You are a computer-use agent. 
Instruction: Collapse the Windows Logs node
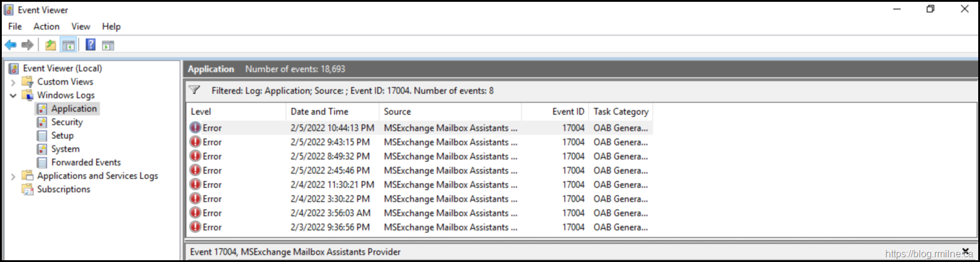[13, 95]
